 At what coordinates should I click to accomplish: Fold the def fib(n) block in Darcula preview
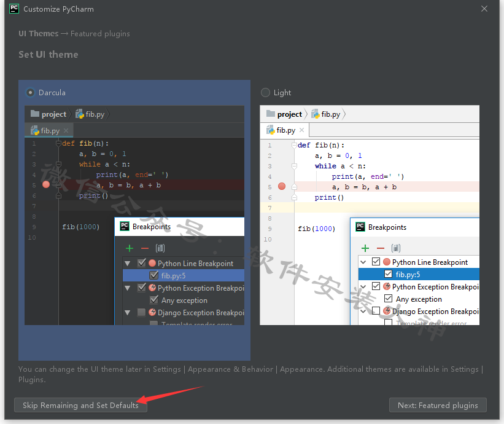tap(58, 143)
